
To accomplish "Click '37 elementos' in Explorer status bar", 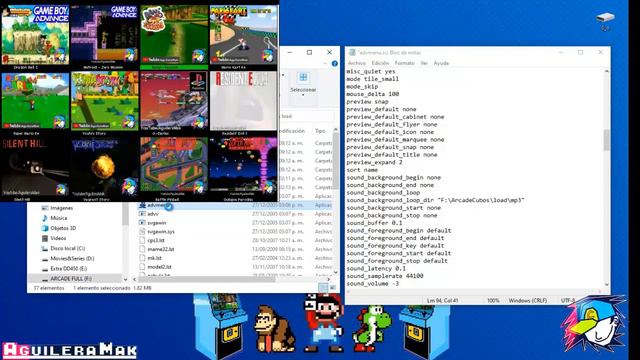I will click(x=49, y=288).
